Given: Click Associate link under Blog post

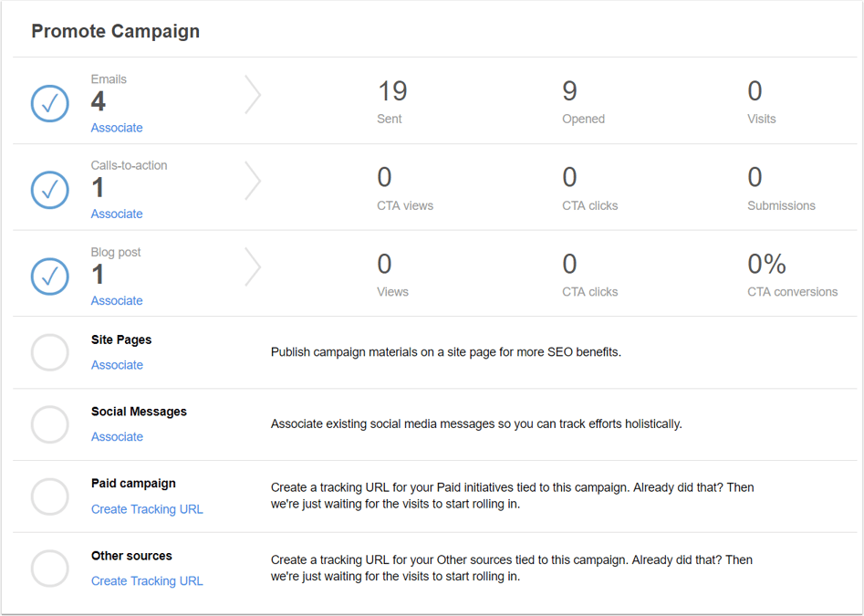Looking at the screenshot, I should 117,301.
